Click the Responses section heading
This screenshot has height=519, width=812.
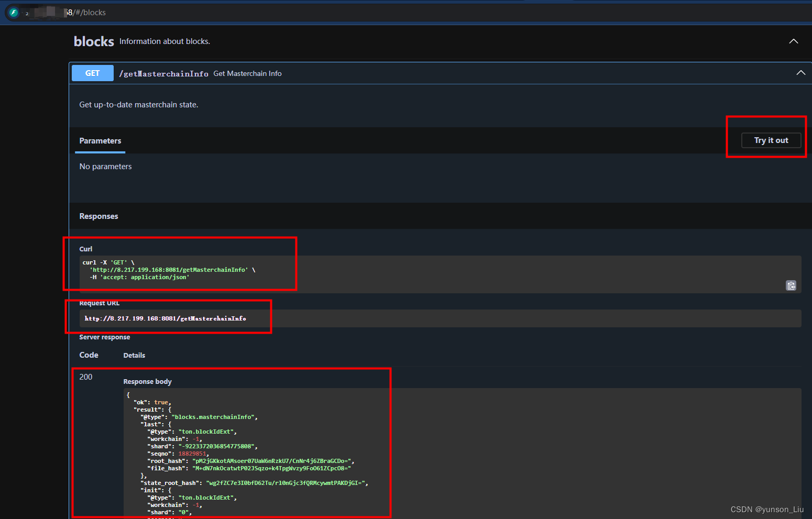coord(98,216)
